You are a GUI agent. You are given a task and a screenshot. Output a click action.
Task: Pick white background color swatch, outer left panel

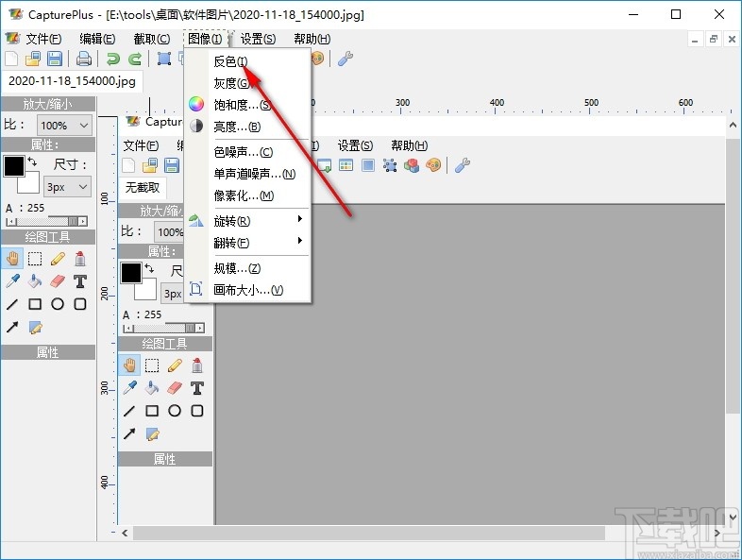tap(29, 183)
